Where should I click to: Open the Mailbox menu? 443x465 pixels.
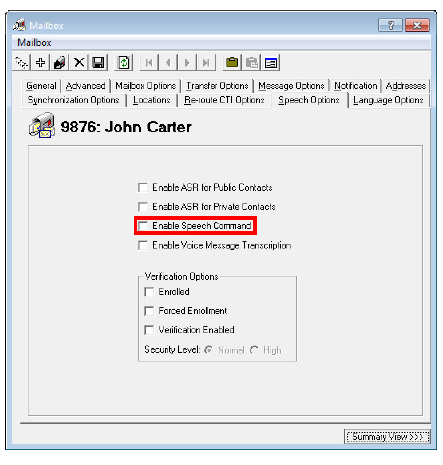coord(34,43)
